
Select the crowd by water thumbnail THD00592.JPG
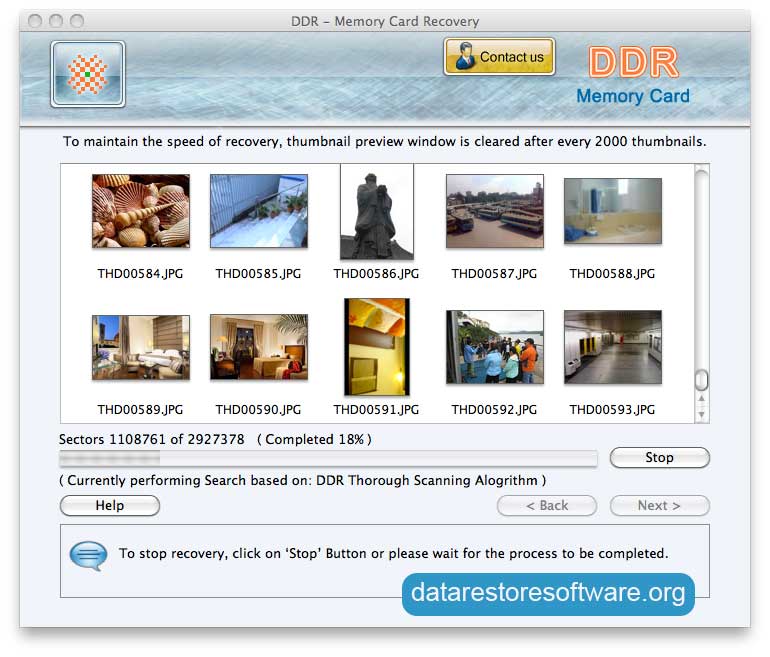click(x=495, y=347)
